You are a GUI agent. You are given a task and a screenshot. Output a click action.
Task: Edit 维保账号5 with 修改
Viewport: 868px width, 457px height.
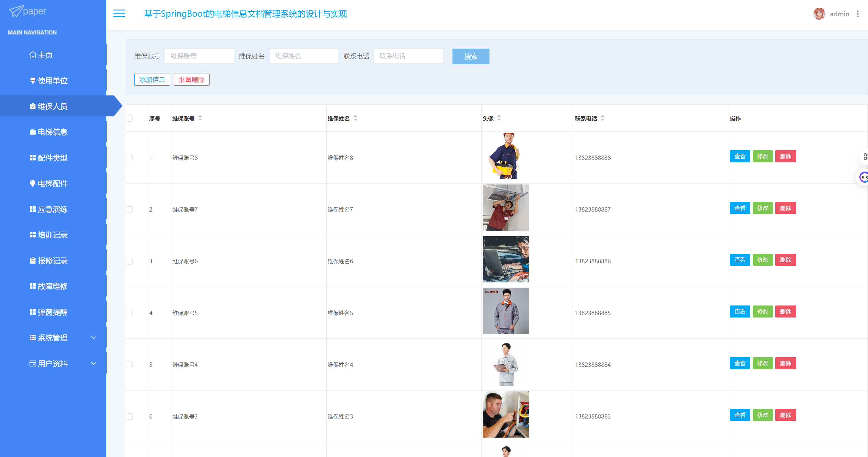pyautogui.click(x=763, y=312)
